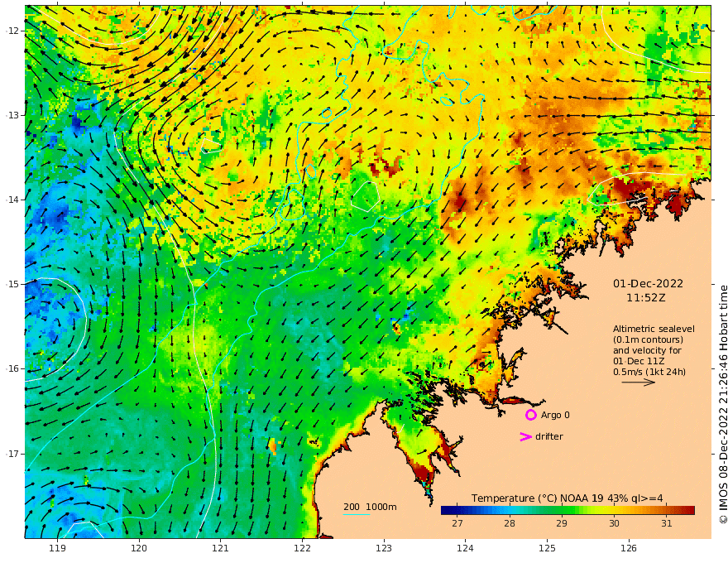728x563 pixels.
Task: Click the IMOS copyright timestamp text
Action: tap(723, 404)
